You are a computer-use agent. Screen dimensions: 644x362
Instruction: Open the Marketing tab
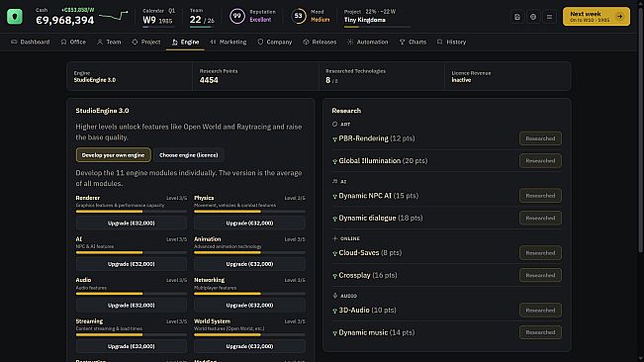(x=229, y=42)
